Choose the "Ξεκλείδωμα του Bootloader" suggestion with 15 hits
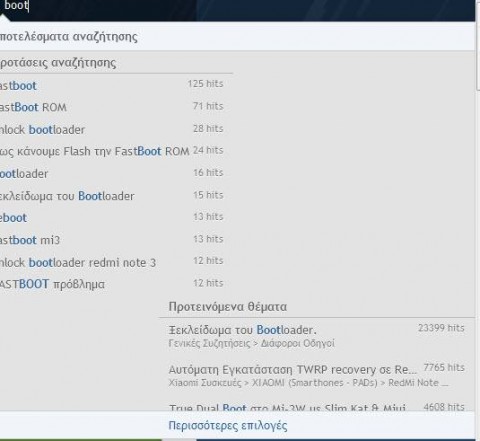Screen dimensions: 480x441 [x=112, y=196]
